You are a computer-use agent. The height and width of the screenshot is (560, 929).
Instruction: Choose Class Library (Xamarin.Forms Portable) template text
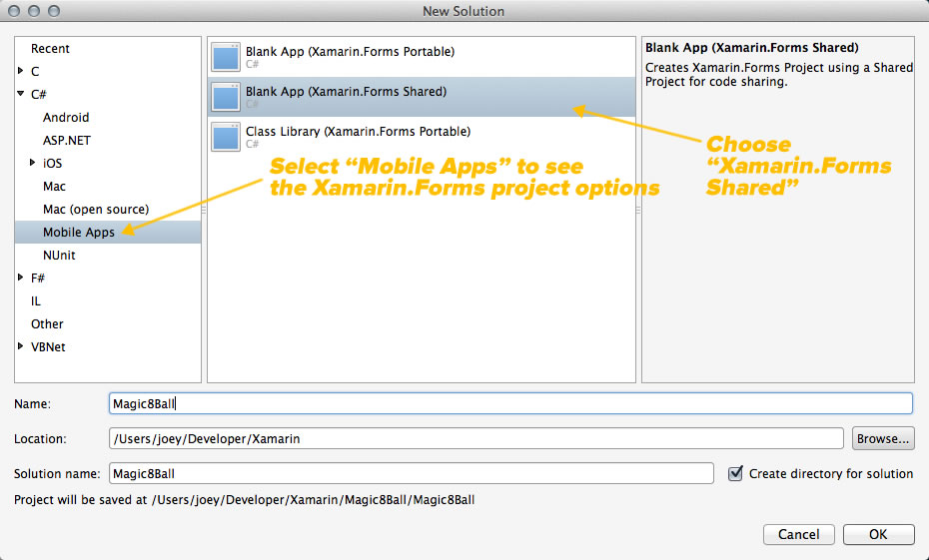pyautogui.click(x=358, y=132)
